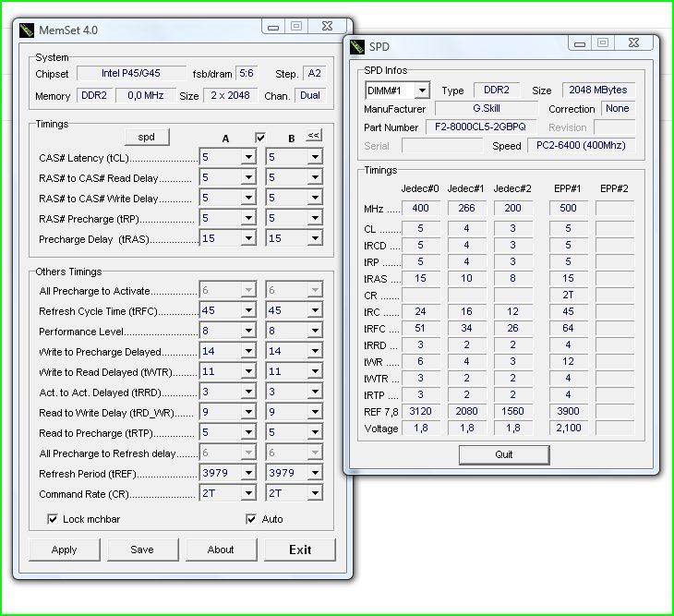Click the Size field showing 2 x 2048
Image resolution: width=674 pixels, height=616 pixels.
230,95
